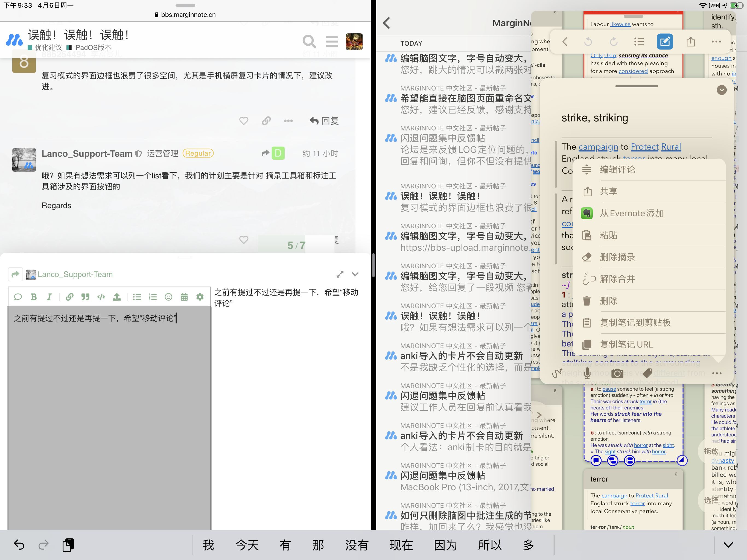The width and height of the screenshot is (747, 560).
Task: Insert bulleted list in composer
Action: click(137, 297)
